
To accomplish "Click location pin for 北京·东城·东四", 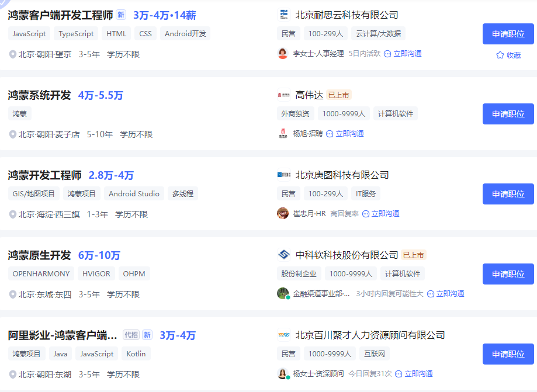I will (13, 294).
